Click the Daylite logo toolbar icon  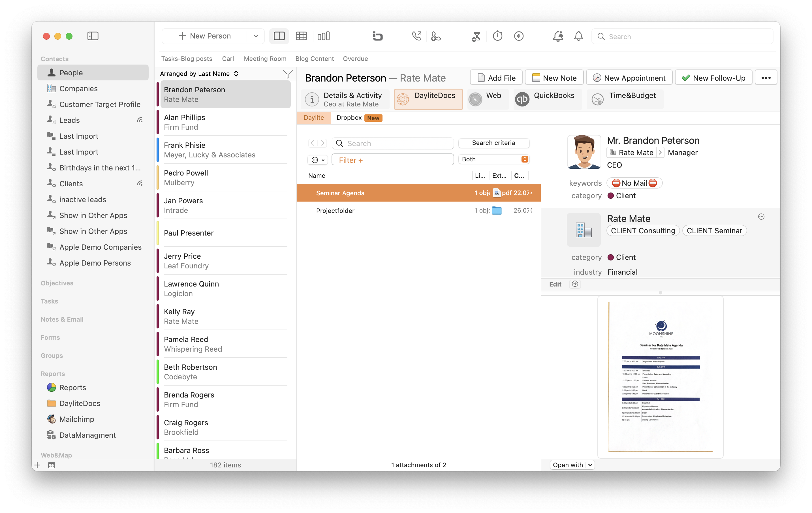[x=378, y=36]
